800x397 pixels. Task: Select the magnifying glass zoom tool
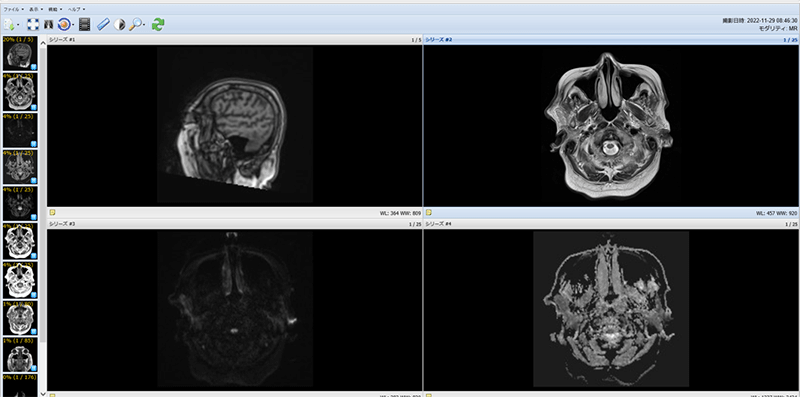click(x=135, y=24)
